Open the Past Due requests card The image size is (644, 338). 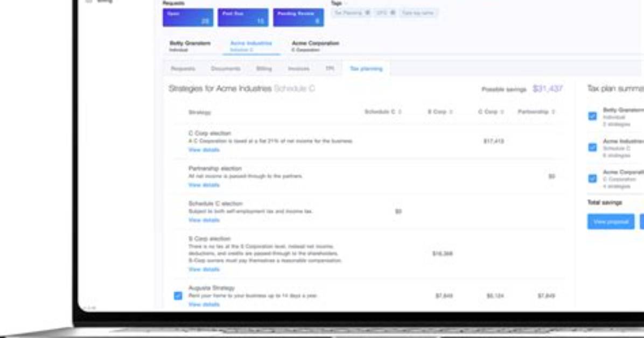pyautogui.click(x=243, y=18)
